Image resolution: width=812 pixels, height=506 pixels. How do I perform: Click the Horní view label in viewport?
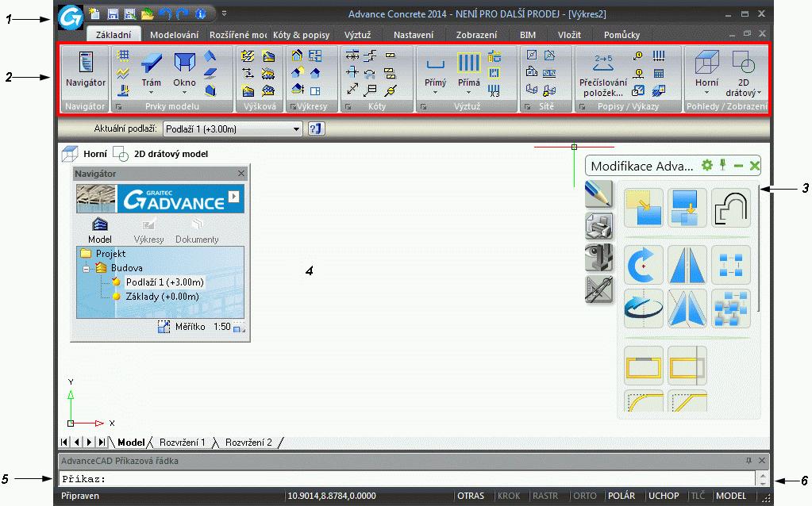click(x=95, y=154)
